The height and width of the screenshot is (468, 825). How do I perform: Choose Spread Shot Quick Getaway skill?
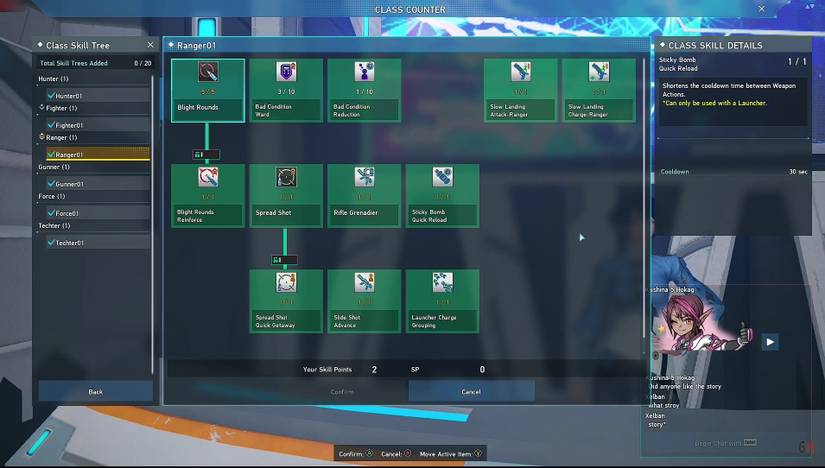tap(286, 301)
